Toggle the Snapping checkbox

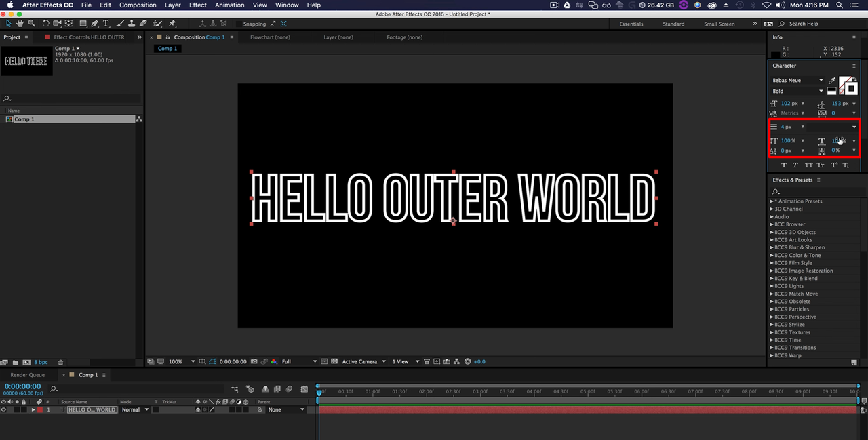coord(239,24)
